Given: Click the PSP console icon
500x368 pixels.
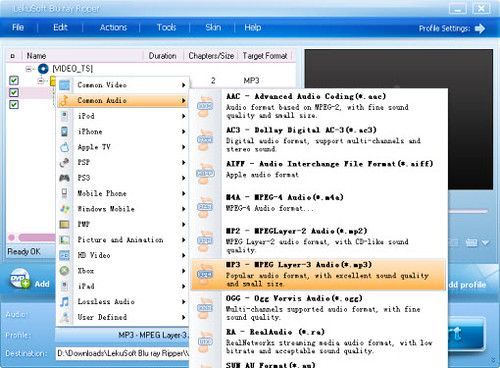Looking at the screenshot, I should pyautogui.click(x=65, y=162).
